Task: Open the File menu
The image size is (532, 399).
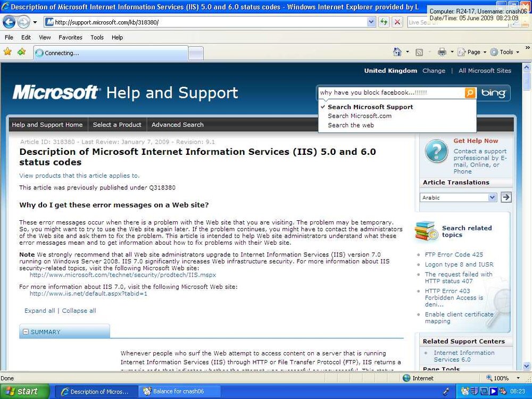Action: [9, 37]
